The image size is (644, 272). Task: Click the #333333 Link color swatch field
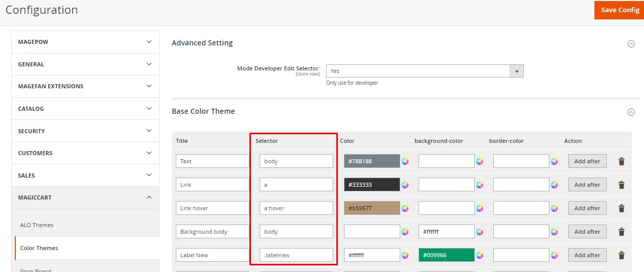(x=372, y=185)
